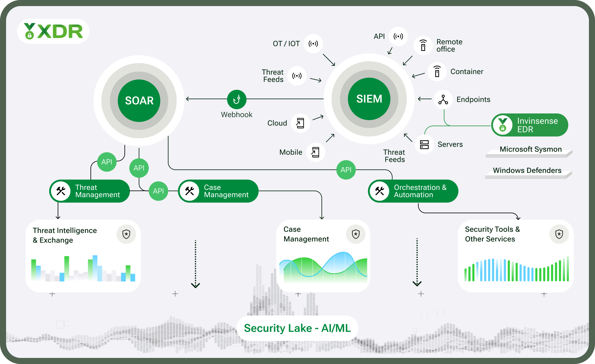
Task: Expand the Security Tools & Other Services panel
Action: pyautogui.click(x=544, y=294)
